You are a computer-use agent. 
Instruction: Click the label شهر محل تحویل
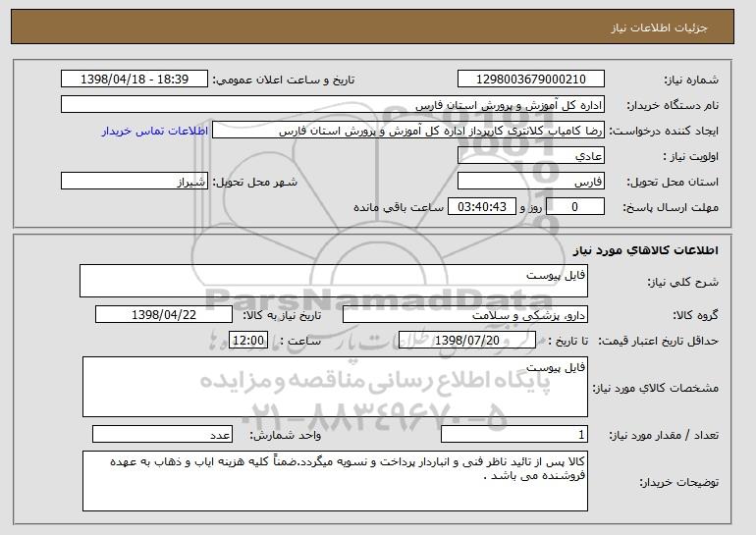[255, 183]
